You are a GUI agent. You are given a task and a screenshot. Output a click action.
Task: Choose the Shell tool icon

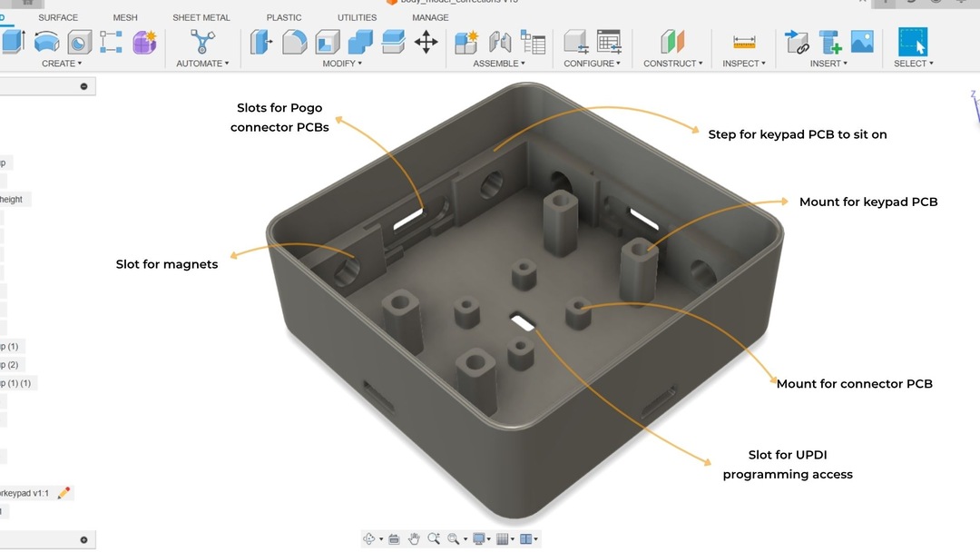click(328, 43)
